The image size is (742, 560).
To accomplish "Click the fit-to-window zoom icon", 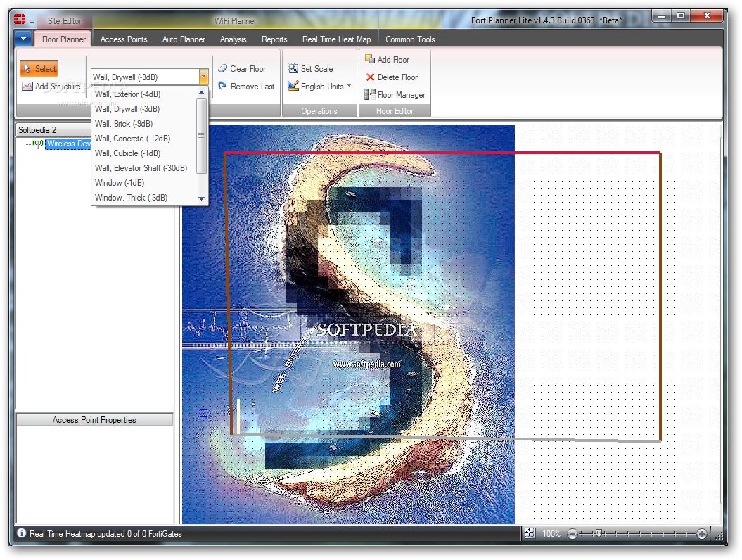I will [530, 533].
